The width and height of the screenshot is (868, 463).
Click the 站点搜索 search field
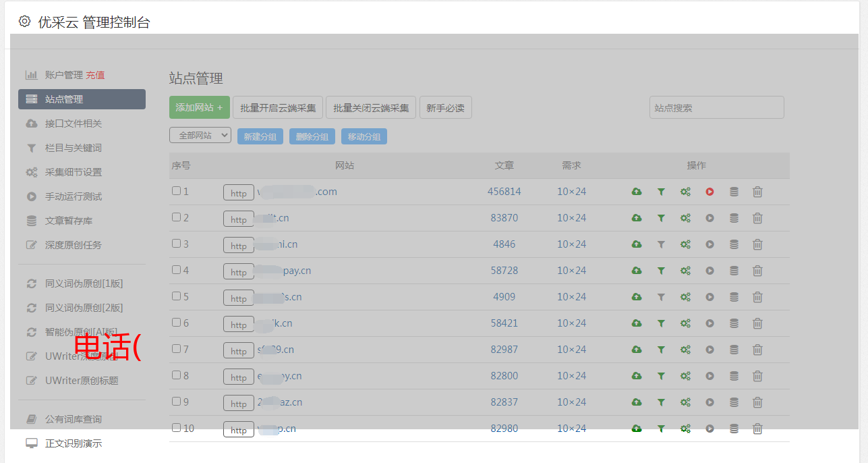pyautogui.click(x=717, y=107)
